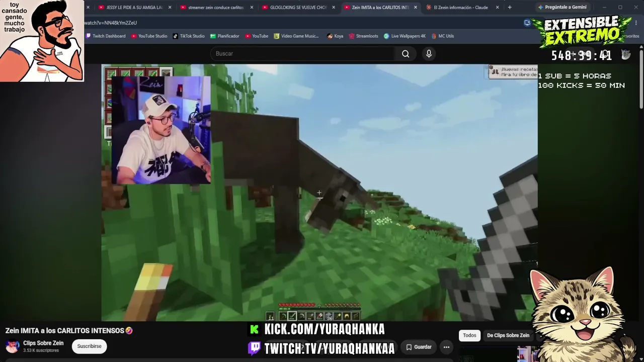This screenshot has height=362, width=644.
Task: Save the video with the Guardar button
Action: click(x=419, y=347)
